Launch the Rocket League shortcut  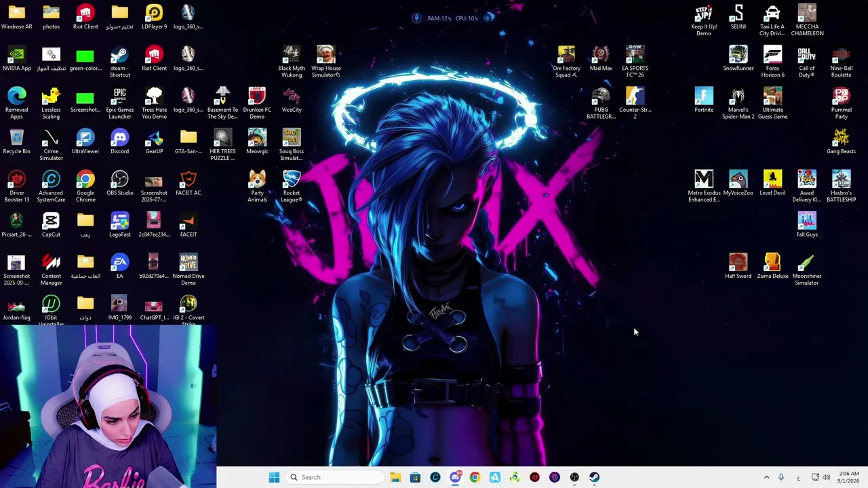(x=292, y=187)
